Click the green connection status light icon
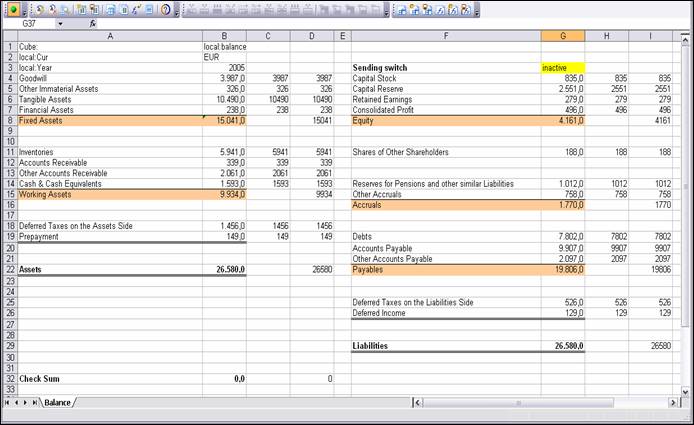This screenshot has height=425, width=694. point(14,9)
